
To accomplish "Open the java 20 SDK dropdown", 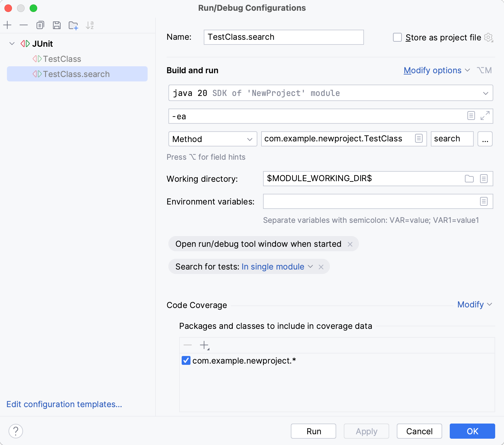I will pyautogui.click(x=485, y=93).
